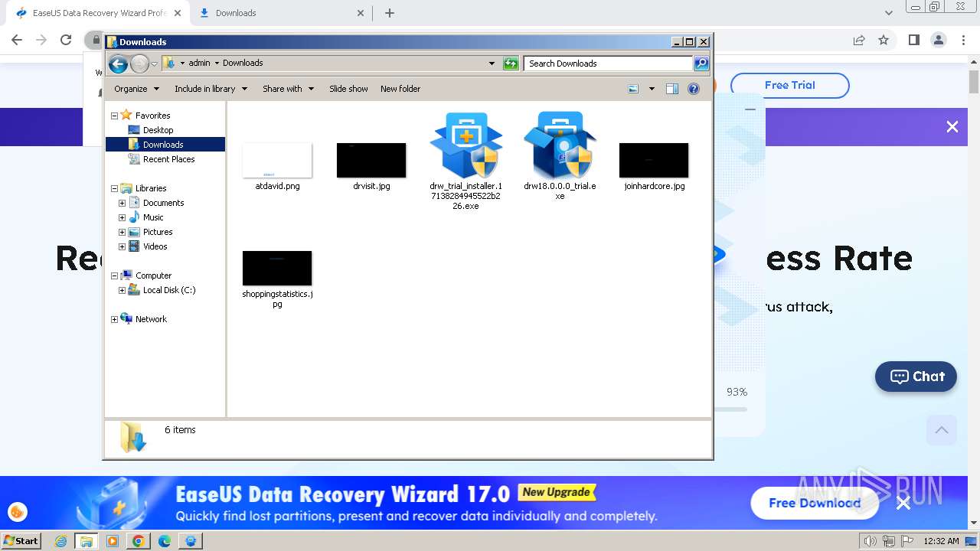Screen dimensions: 980x551
Task: Click Free Download in the banner
Action: pos(815,503)
